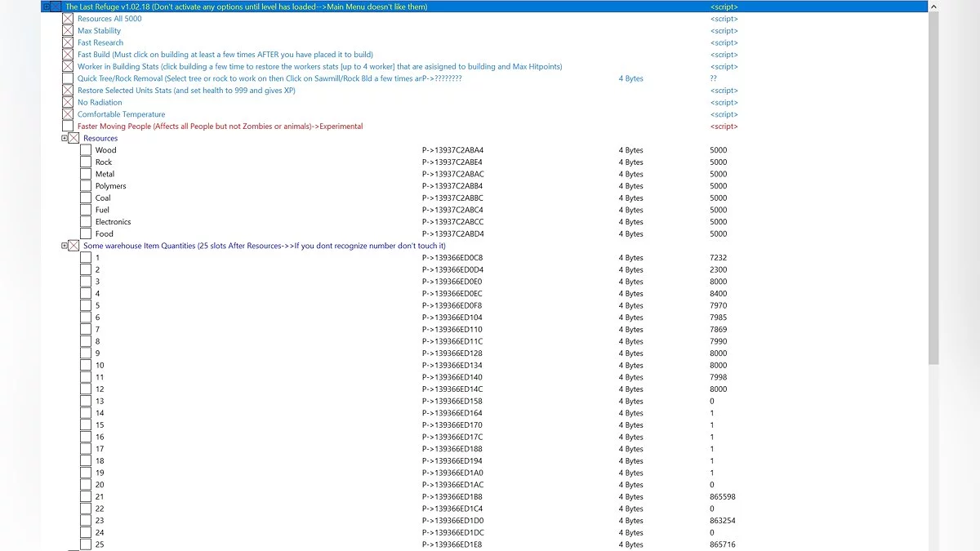The height and width of the screenshot is (551, 980).
Task: Click the Coal value 5000
Action: (719, 198)
